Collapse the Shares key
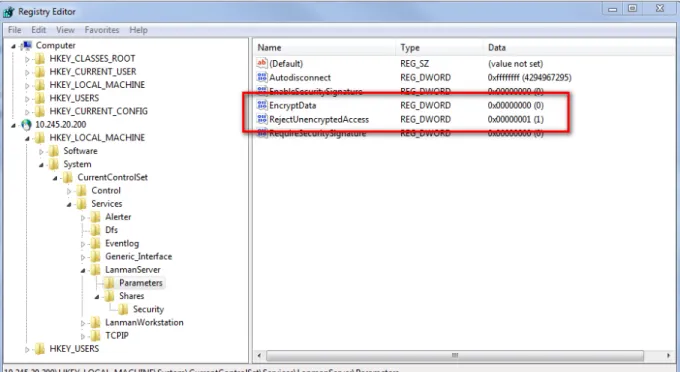Image resolution: width=680 pixels, height=372 pixels. pyautogui.click(x=97, y=297)
